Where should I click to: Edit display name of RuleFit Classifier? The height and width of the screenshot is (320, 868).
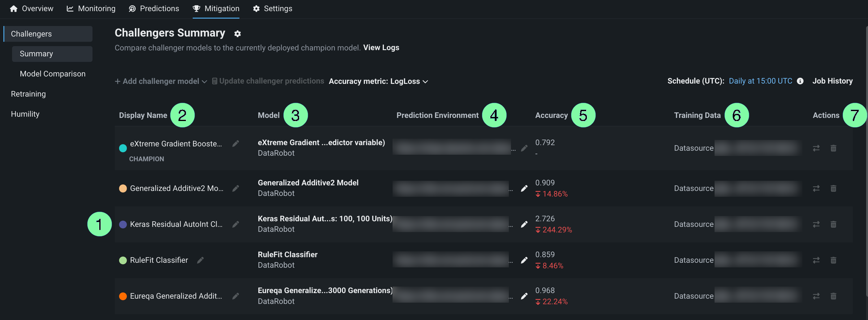[200, 260]
